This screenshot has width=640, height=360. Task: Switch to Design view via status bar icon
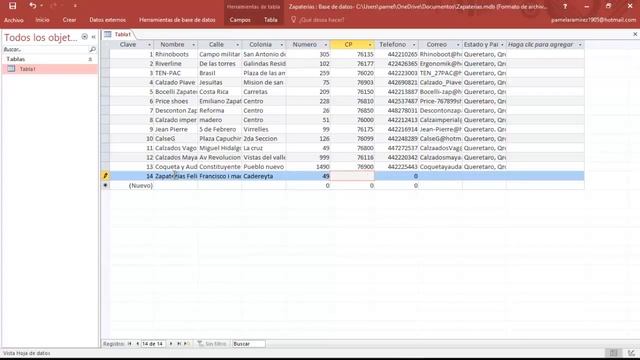point(631,353)
